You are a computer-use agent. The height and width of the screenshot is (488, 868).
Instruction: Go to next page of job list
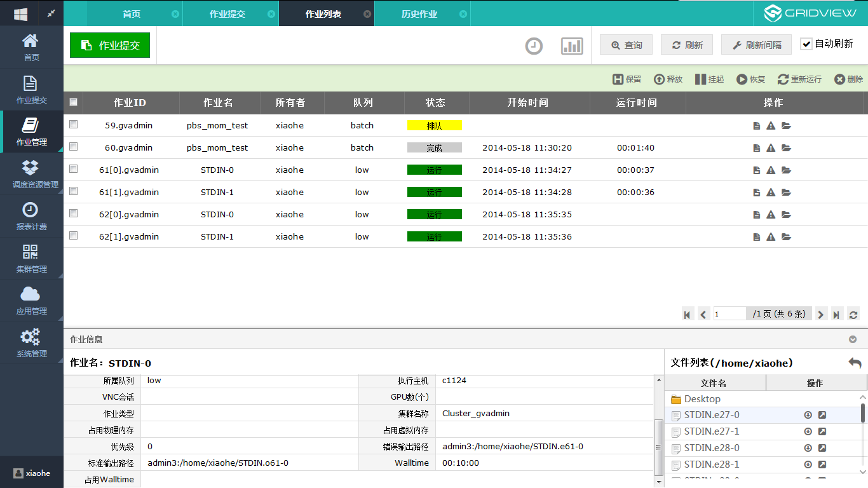pyautogui.click(x=821, y=314)
